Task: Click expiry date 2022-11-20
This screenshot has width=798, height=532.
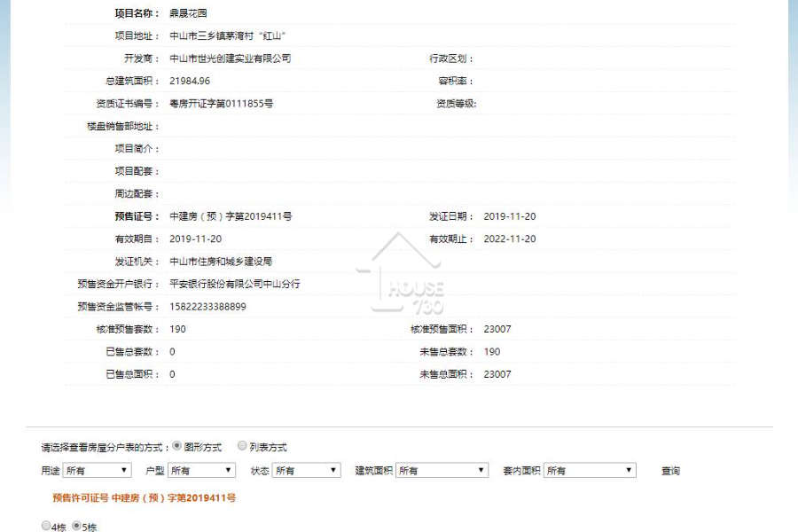Action: click(510, 239)
